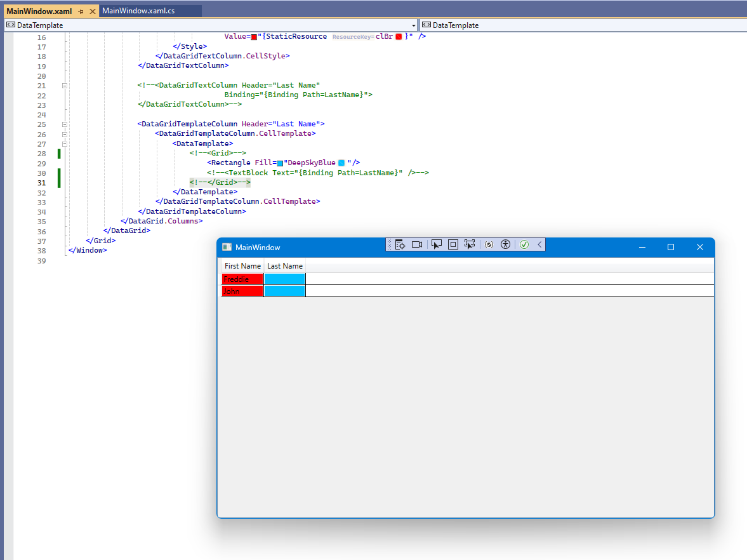Click the red swatch after clBr
Screen dimensions: 747x560
(x=399, y=37)
